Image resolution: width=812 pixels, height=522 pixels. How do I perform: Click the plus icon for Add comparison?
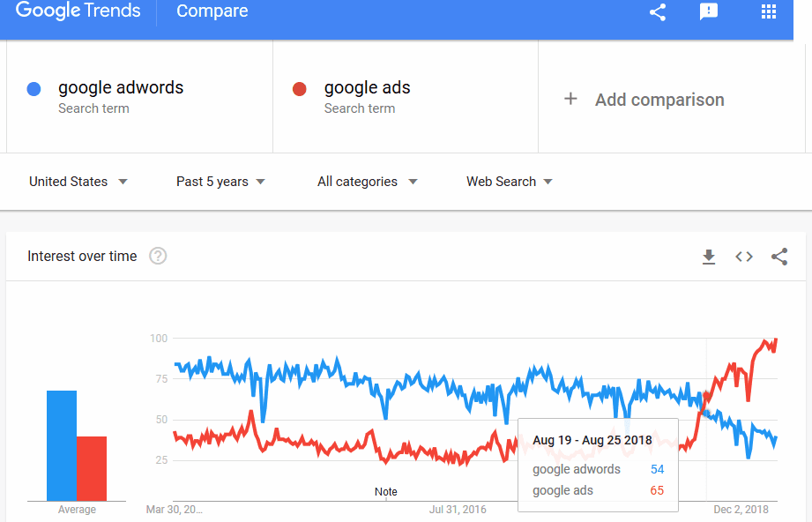[x=570, y=99]
